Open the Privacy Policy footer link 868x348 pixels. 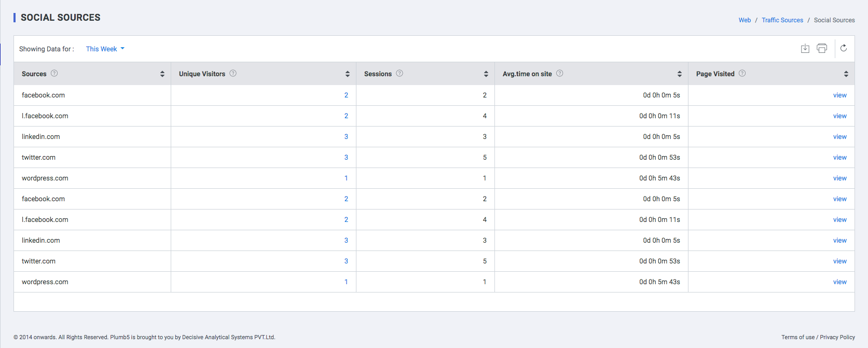coord(837,337)
